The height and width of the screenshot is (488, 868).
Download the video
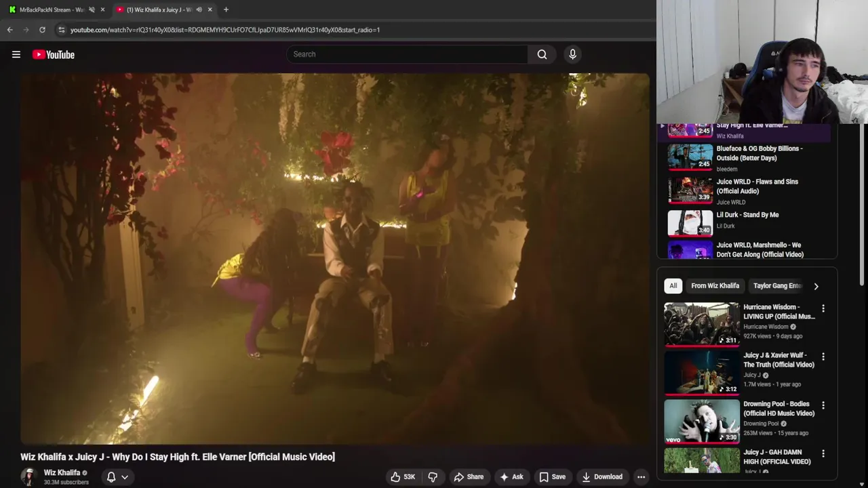[601, 477]
